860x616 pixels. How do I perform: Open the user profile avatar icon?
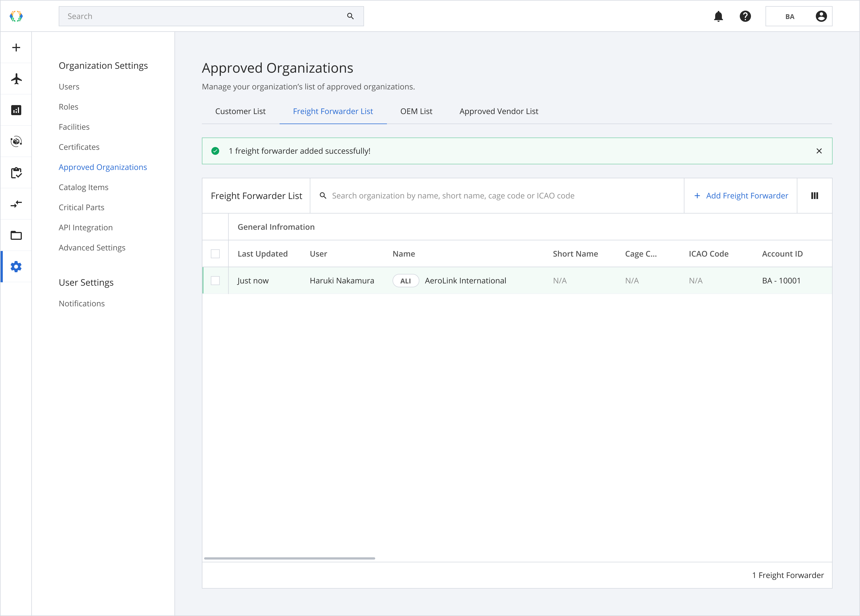tap(821, 16)
